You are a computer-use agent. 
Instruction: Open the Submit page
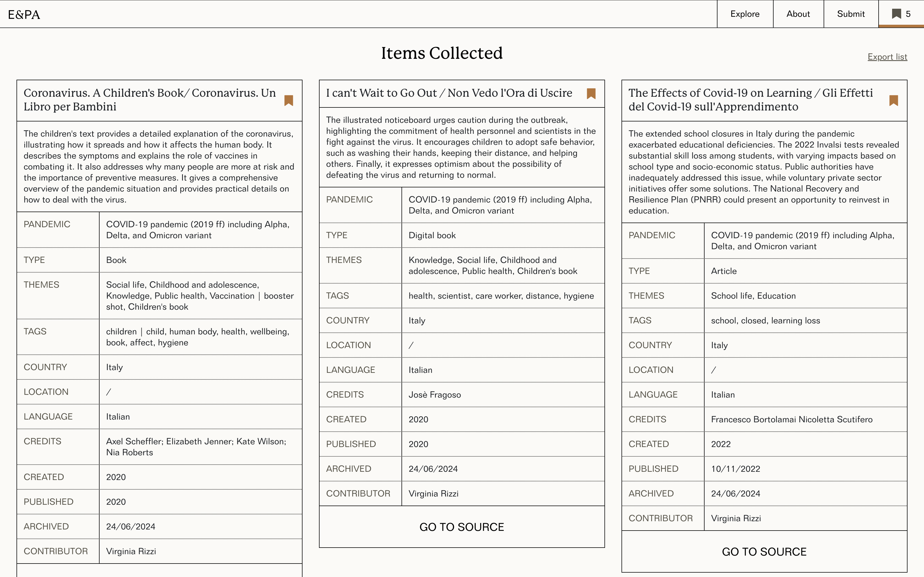coord(851,14)
